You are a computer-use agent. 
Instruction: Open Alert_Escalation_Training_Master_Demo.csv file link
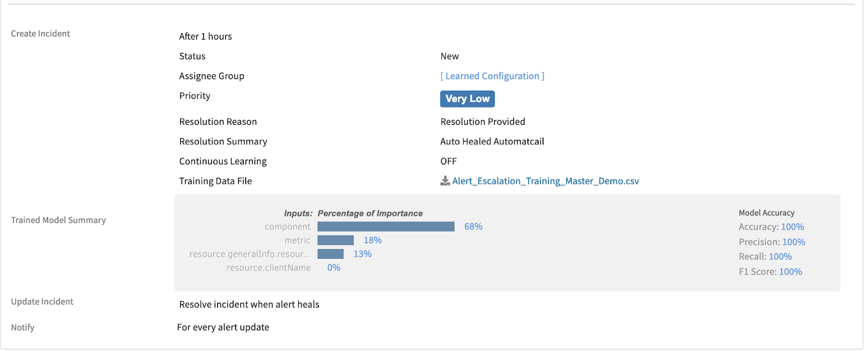pyautogui.click(x=545, y=181)
